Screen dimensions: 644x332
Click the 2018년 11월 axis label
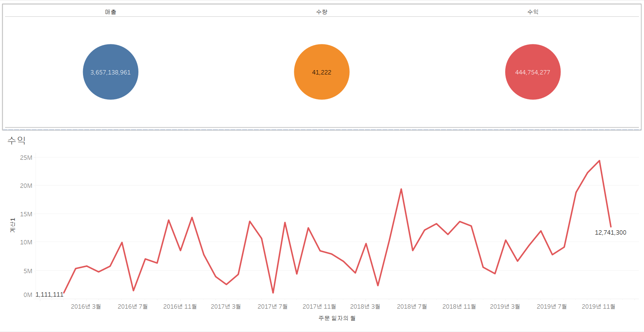pyautogui.click(x=459, y=307)
